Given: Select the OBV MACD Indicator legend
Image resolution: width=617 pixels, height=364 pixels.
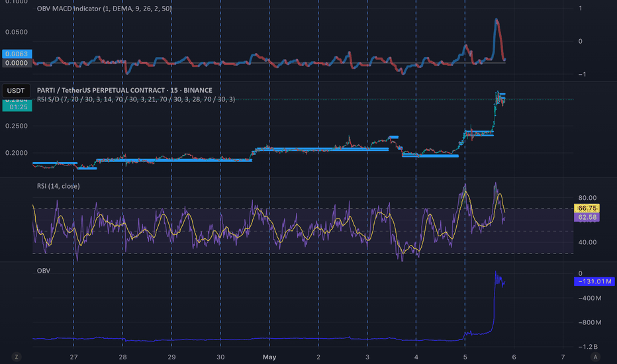Looking at the screenshot, I should point(105,8).
